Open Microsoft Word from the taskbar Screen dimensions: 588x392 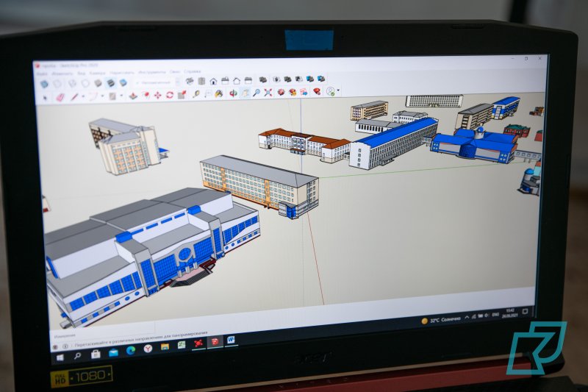[231, 340]
